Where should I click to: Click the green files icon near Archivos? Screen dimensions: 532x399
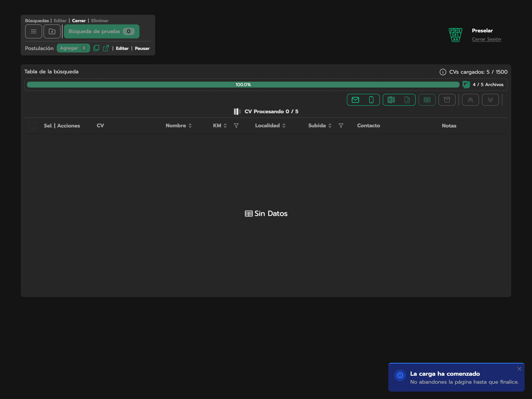click(466, 85)
